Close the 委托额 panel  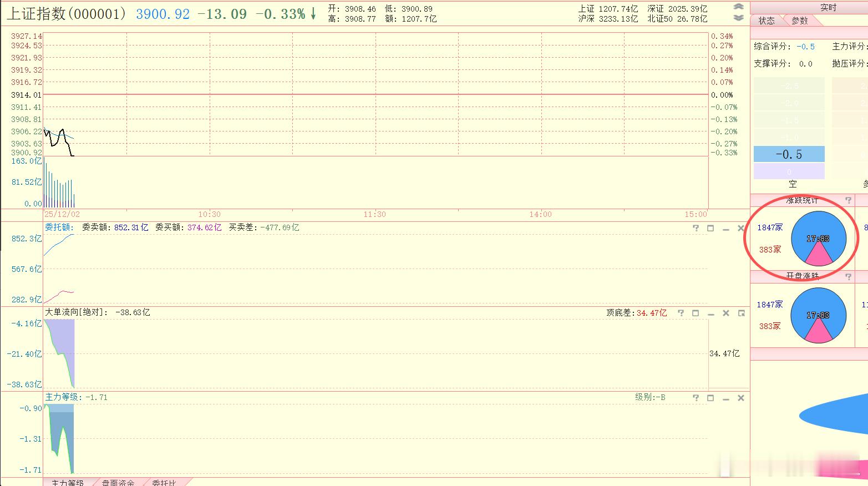pyautogui.click(x=741, y=228)
